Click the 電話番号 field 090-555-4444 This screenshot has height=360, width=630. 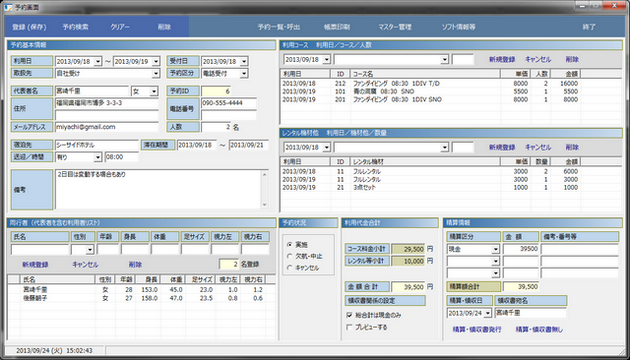[x=229, y=103]
